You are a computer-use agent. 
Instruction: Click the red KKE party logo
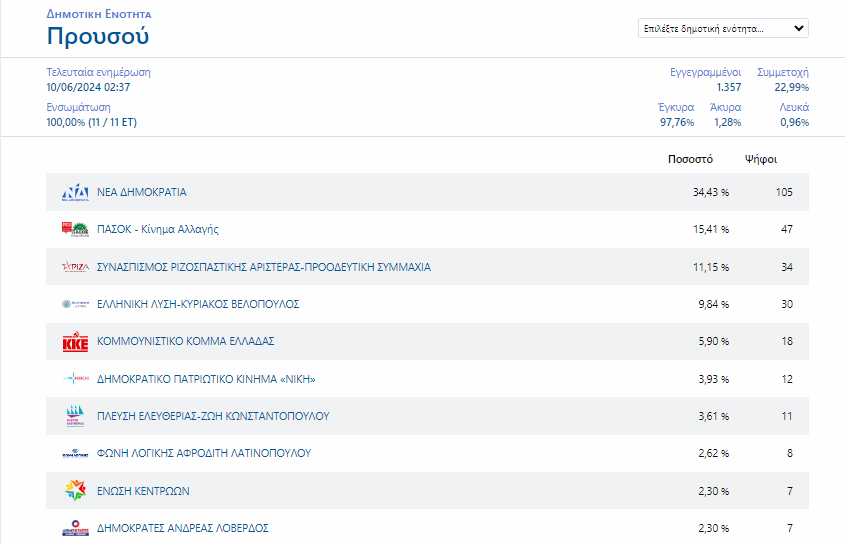tap(75, 341)
